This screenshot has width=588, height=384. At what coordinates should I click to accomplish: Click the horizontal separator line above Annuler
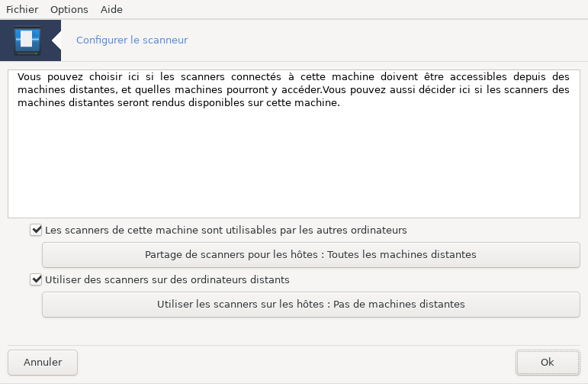(x=294, y=345)
